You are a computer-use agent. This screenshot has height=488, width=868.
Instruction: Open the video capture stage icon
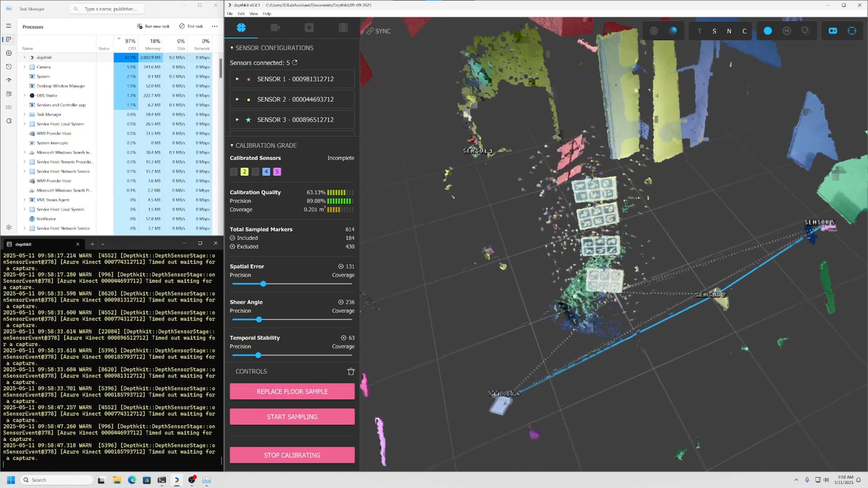275,28
